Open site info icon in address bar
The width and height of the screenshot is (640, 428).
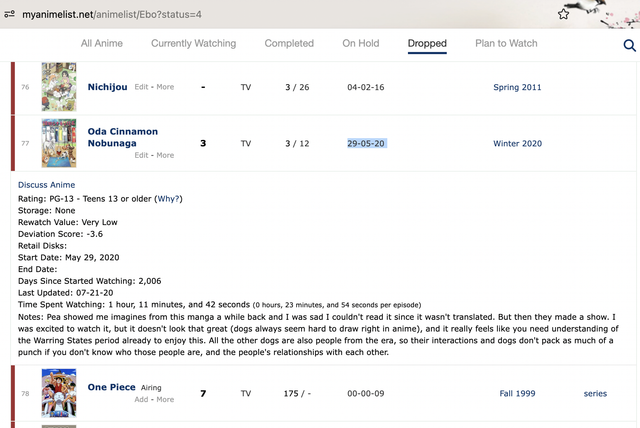point(9,15)
